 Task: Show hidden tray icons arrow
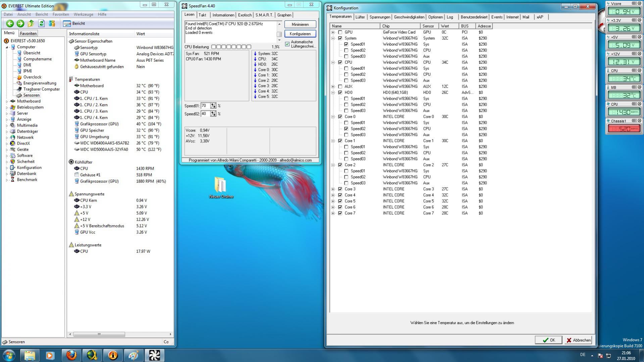pyautogui.click(x=592, y=355)
